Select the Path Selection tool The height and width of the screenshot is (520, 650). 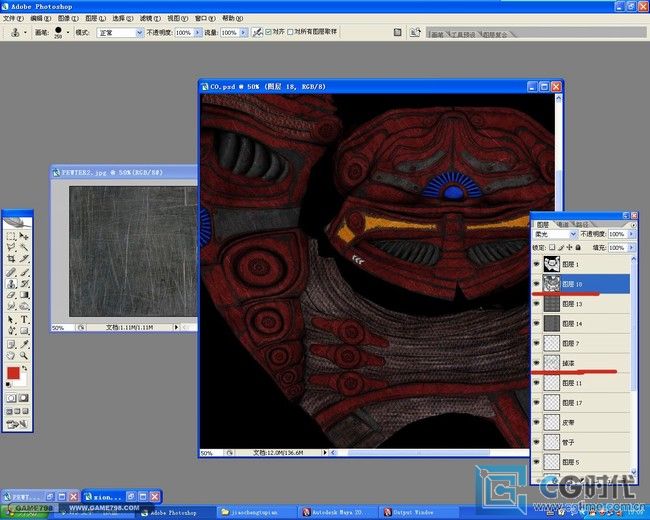click(11, 320)
